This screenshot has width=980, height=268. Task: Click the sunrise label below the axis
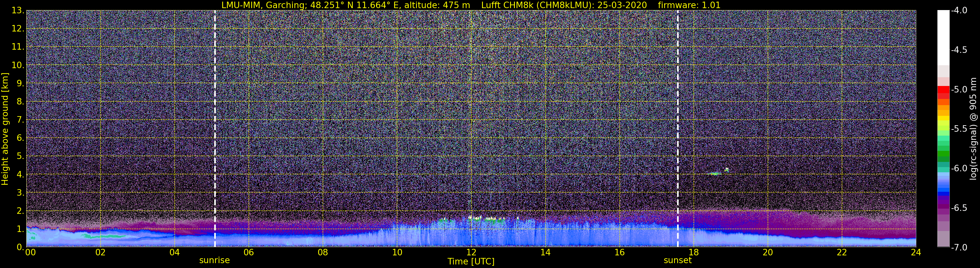pyautogui.click(x=215, y=261)
